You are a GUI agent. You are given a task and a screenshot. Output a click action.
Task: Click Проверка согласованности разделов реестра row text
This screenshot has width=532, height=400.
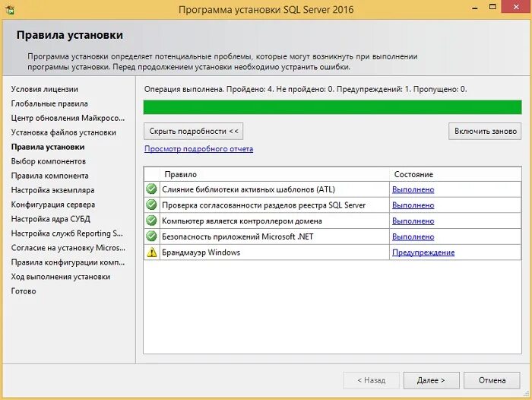click(264, 205)
